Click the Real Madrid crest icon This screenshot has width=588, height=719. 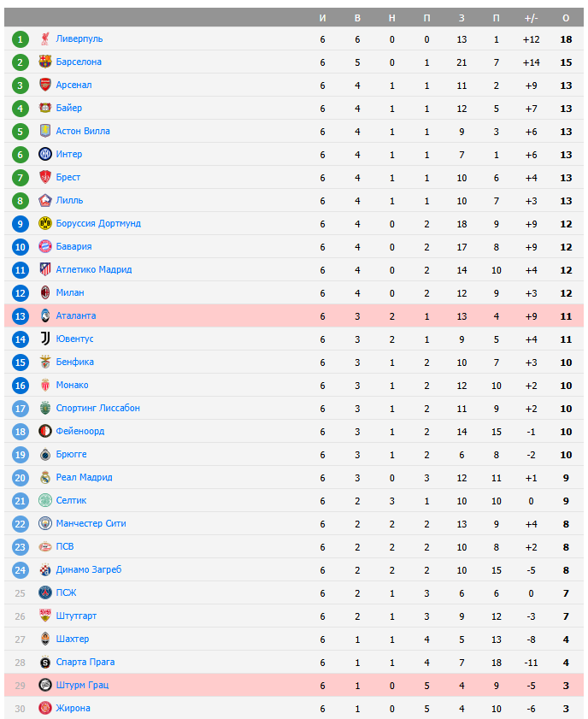point(45,477)
